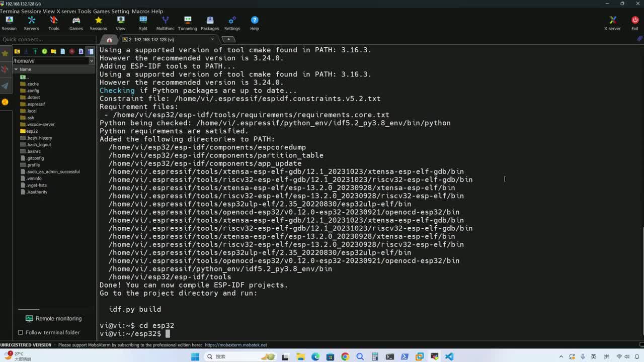
Task: Open the Sessions menu in menu bar
Action: (x=30, y=11)
